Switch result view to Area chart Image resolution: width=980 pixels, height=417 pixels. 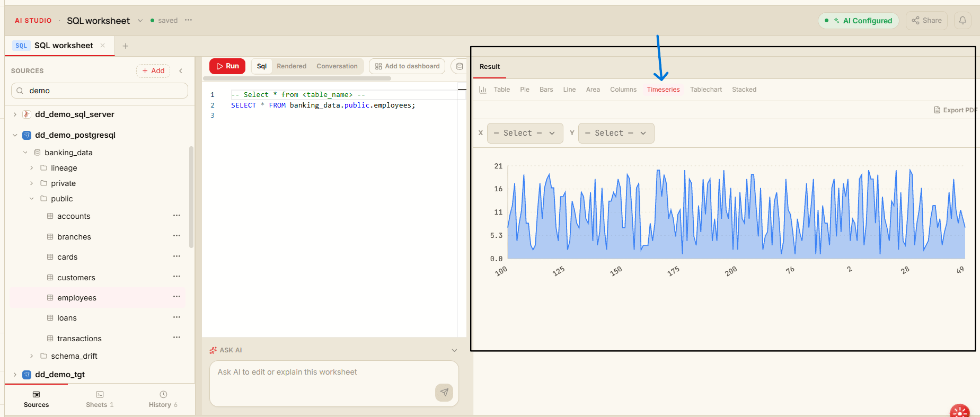pos(593,90)
